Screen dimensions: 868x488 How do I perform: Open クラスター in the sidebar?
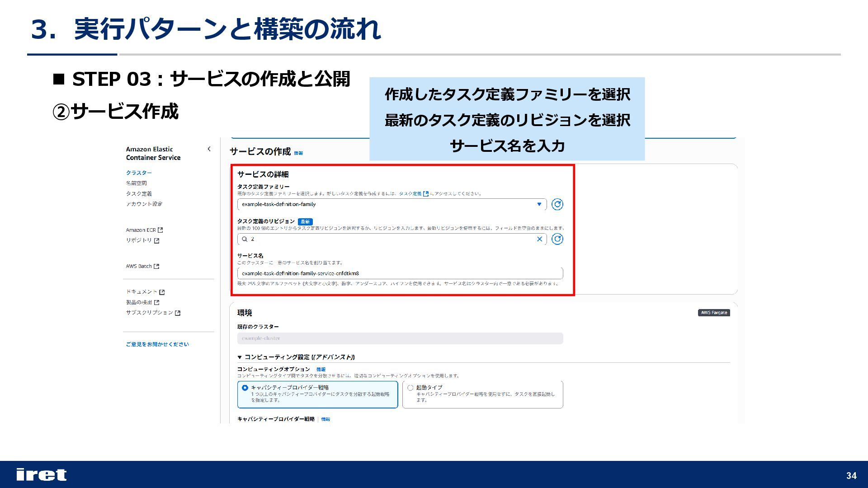[x=139, y=173]
